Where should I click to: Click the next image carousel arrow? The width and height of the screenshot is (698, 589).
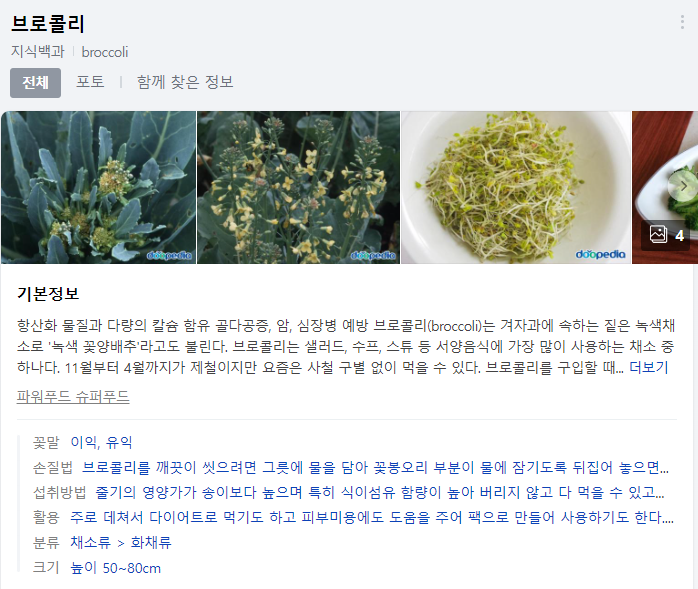coord(682,187)
